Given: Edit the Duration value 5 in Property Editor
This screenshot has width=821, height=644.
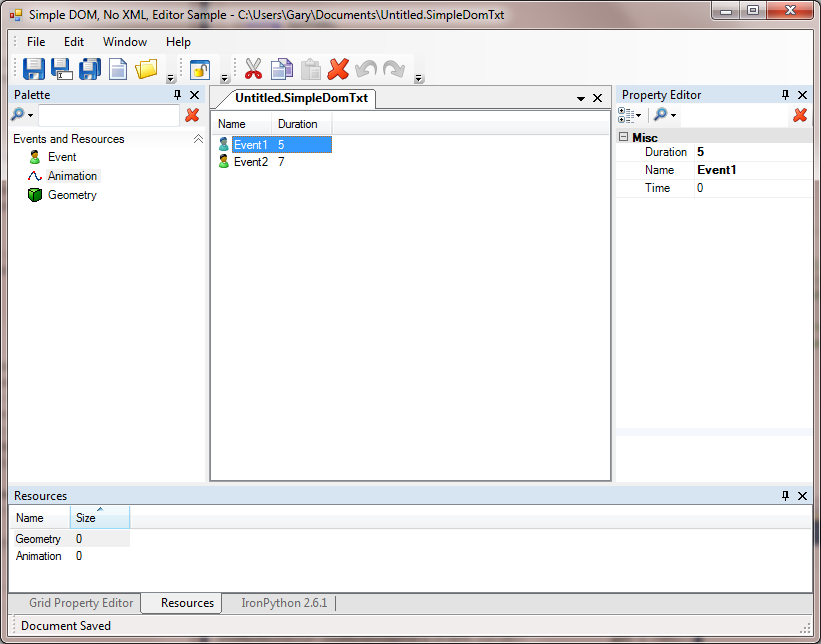Looking at the screenshot, I should pos(753,152).
